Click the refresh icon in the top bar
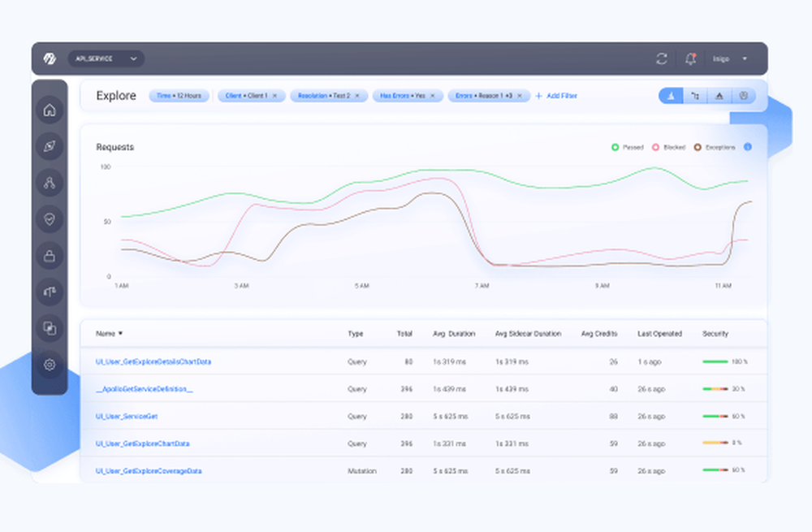The height and width of the screenshot is (532, 812). pos(661,58)
